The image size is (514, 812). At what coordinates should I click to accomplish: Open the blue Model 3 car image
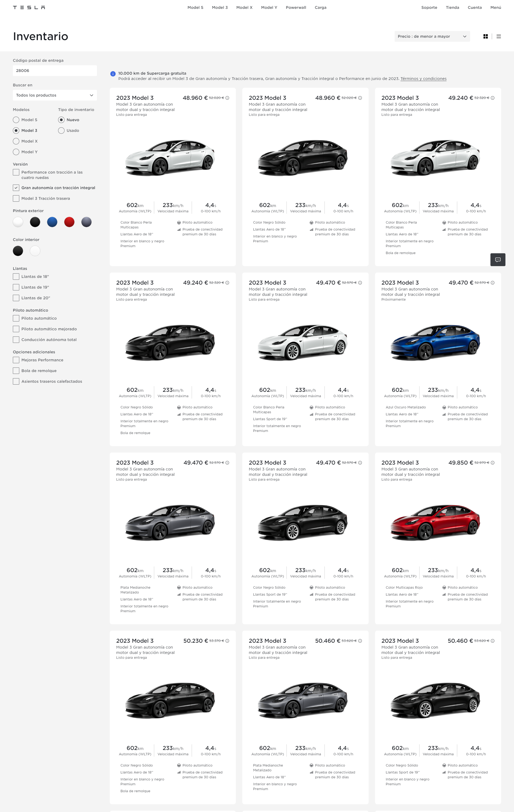[x=435, y=342]
